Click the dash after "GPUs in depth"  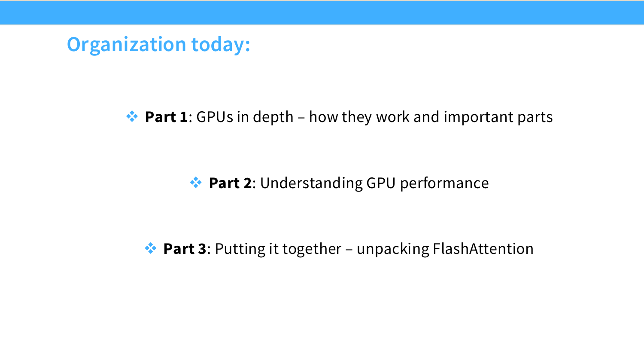(301, 118)
